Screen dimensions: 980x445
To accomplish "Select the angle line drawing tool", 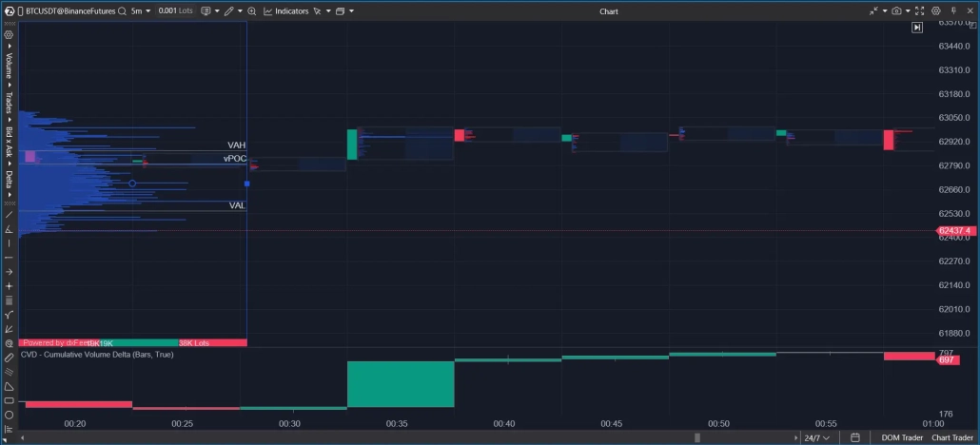I will click(9, 229).
